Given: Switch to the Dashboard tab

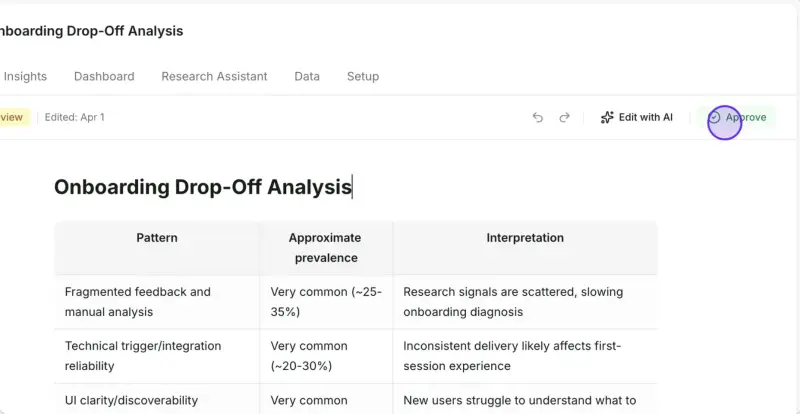Looking at the screenshot, I should tap(104, 77).
